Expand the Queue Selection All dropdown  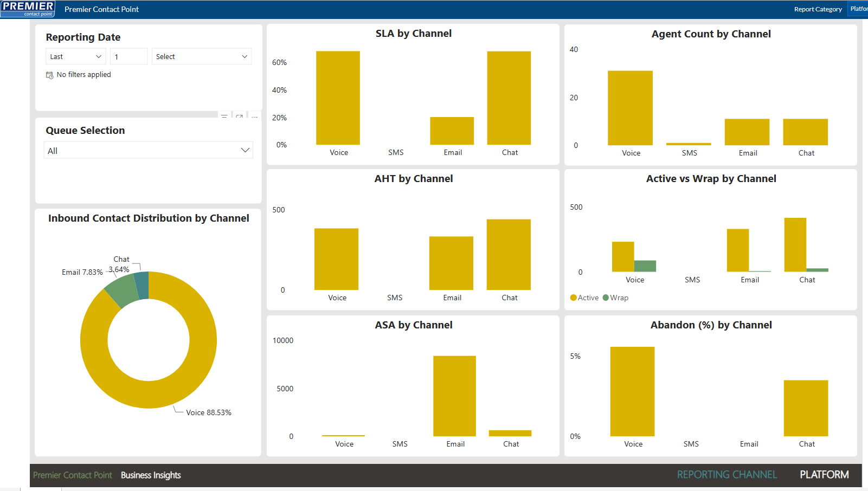(x=148, y=150)
